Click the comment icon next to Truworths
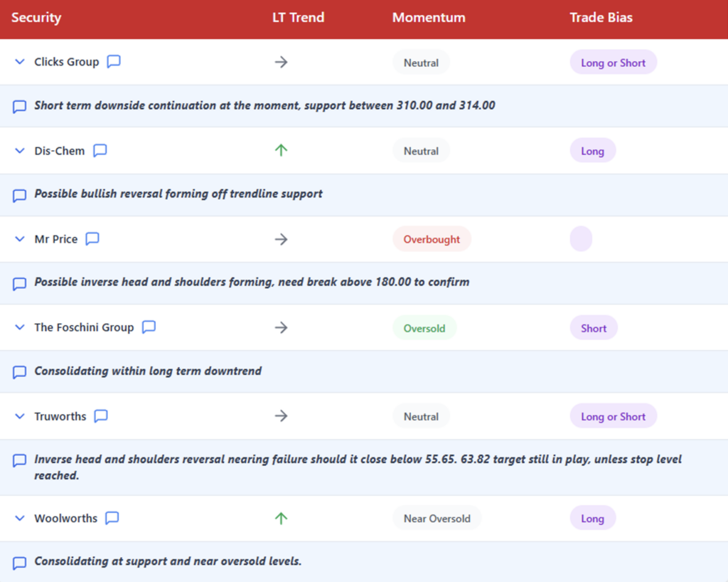728x582 pixels. (101, 416)
